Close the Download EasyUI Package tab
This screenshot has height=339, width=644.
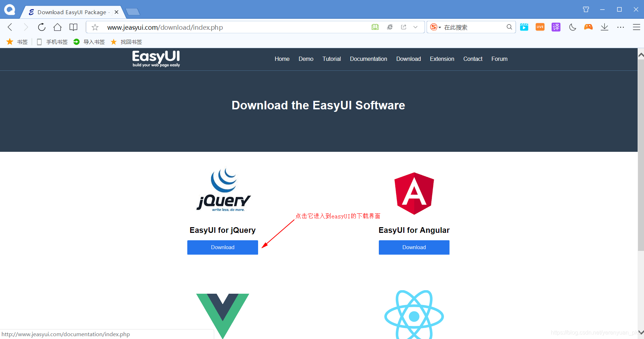click(116, 12)
